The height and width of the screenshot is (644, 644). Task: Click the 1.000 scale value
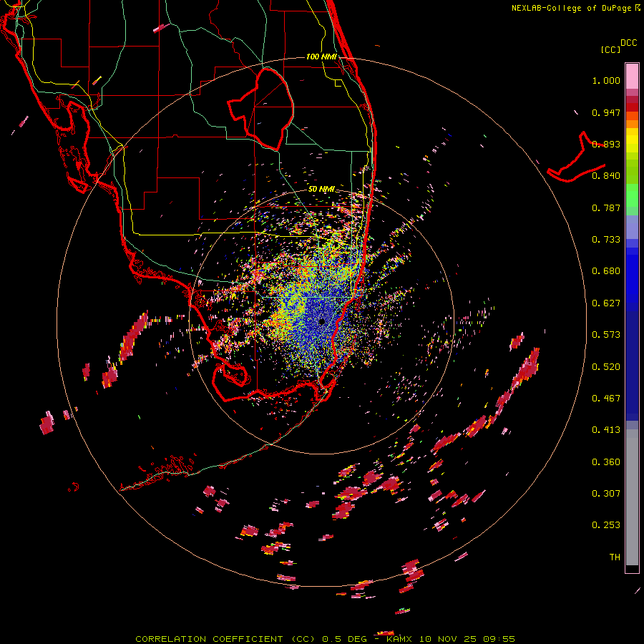click(x=606, y=80)
